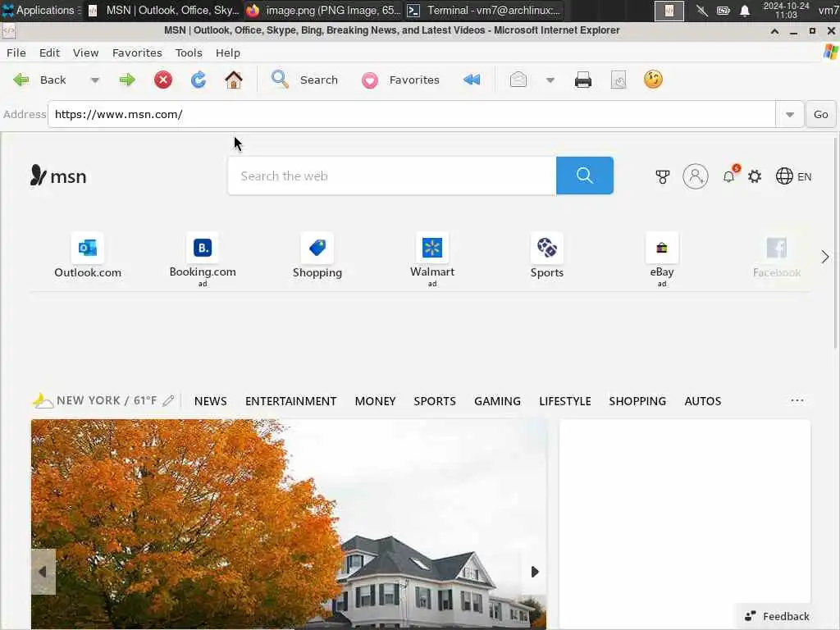Stop page loading with red X
The width and height of the screenshot is (840, 630).
point(163,80)
